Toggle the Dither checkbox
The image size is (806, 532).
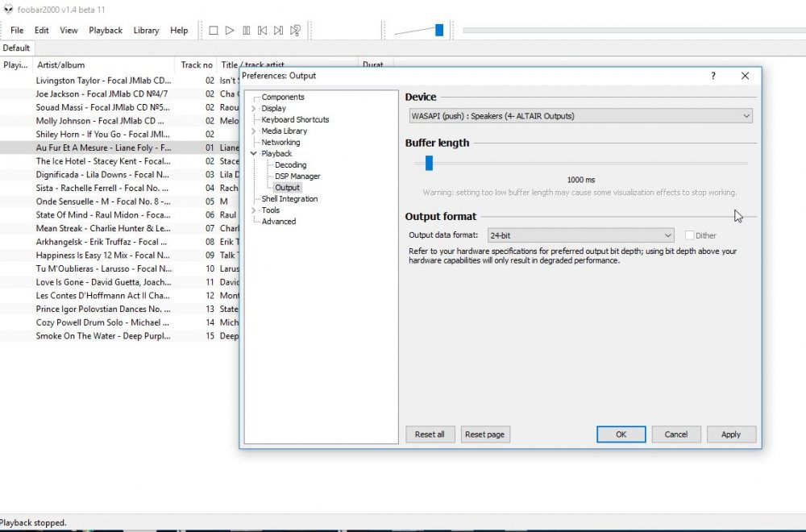689,235
